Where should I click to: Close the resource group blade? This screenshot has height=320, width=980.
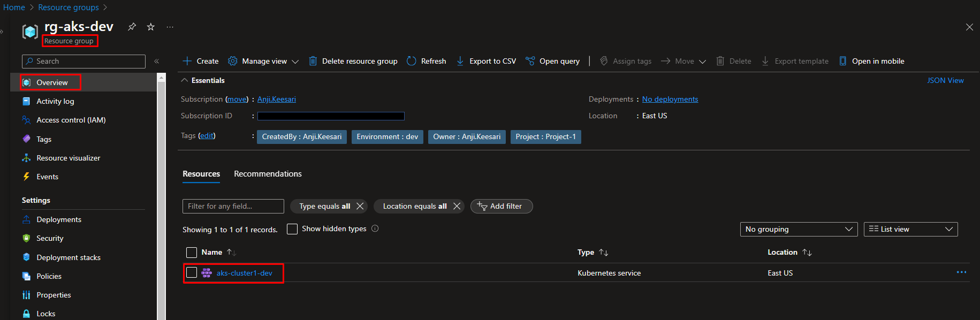(969, 27)
